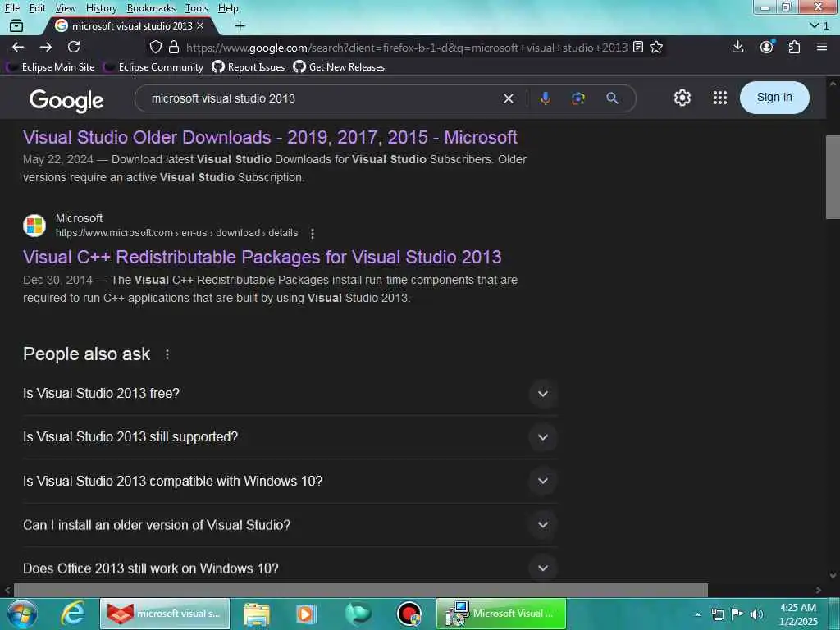The height and width of the screenshot is (630, 840).
Task: Open the Report Issues bookmark
Action: [249, 67]
